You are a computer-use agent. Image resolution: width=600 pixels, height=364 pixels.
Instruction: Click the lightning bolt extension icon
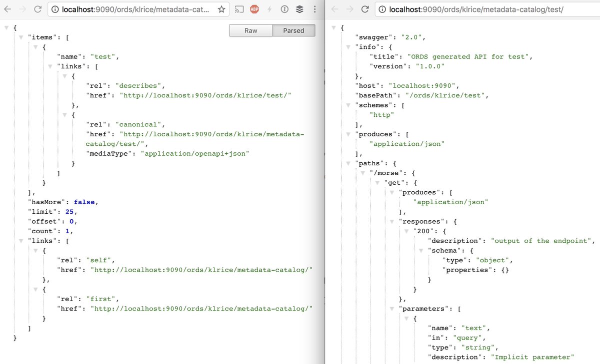pos(269,9)
